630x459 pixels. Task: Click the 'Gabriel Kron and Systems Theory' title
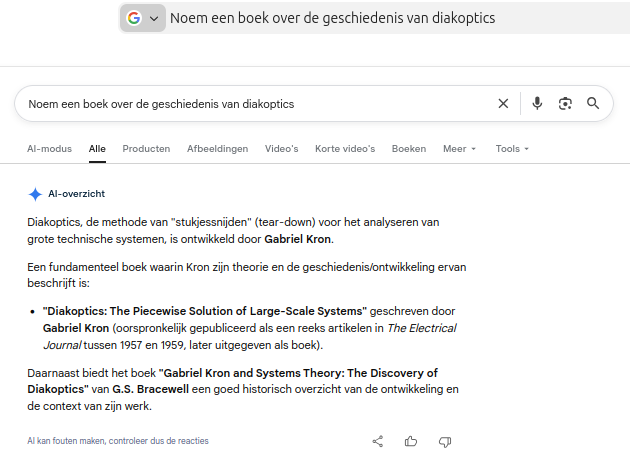point(232,381)
